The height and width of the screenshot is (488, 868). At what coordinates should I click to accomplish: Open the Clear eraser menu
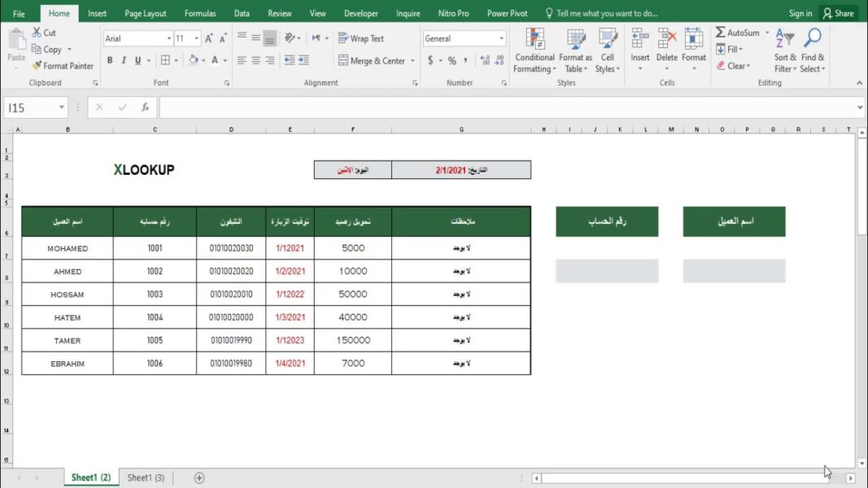733,66
